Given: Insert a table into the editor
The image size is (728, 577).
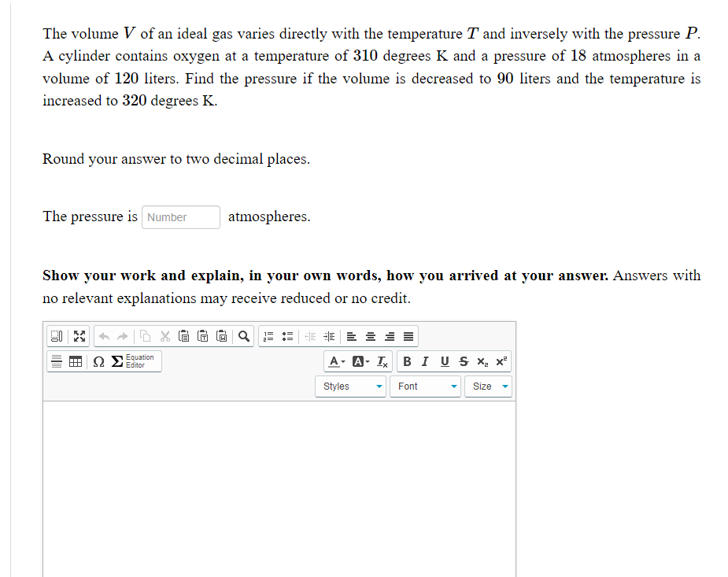Looking at the screenshot, I should (74, 361).
